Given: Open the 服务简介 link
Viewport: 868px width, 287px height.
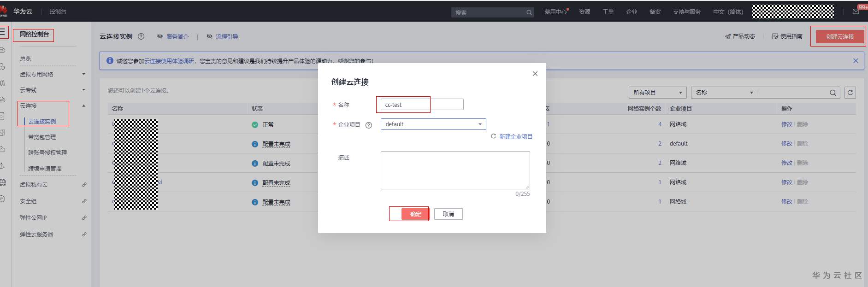Looking at the screenshot, I should coord(177,37).
